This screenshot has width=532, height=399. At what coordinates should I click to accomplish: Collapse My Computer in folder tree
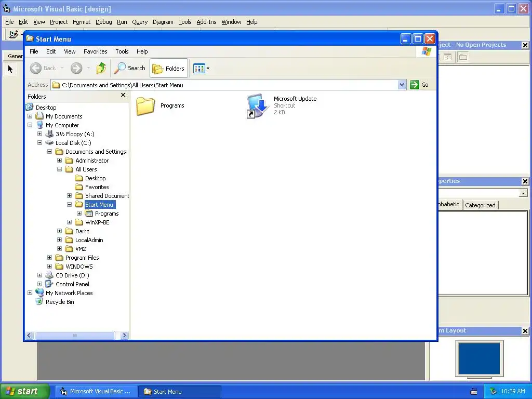point(30,125)
